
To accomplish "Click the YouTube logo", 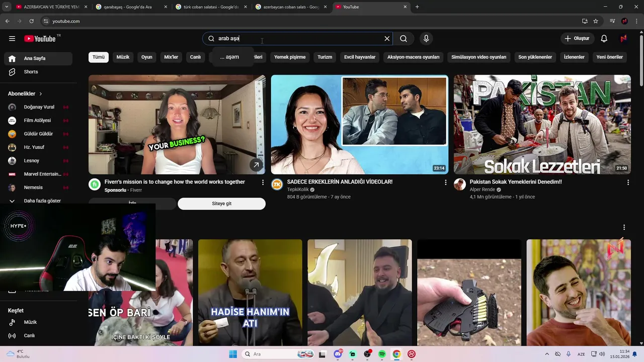I will [x=40, y=39].
